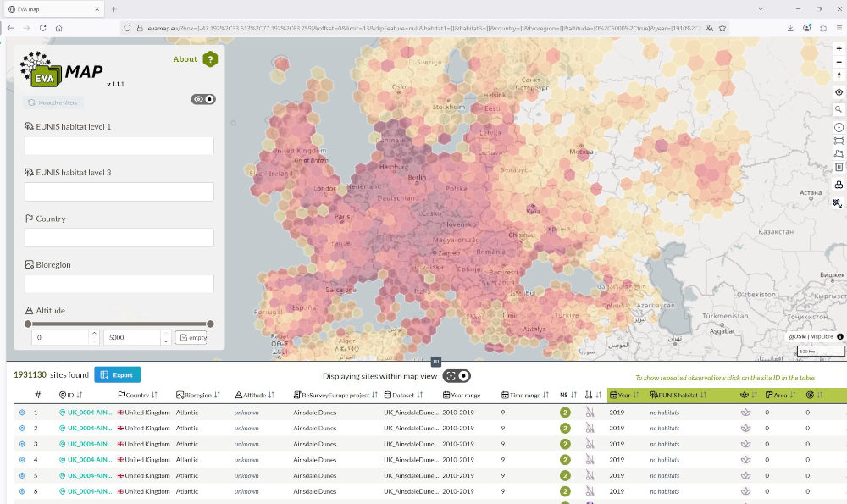Open the EUNIS habitat level 1 dropdown
Image resolution: width=847 pixels, height=504 pixels.
[x=119, y=147]
